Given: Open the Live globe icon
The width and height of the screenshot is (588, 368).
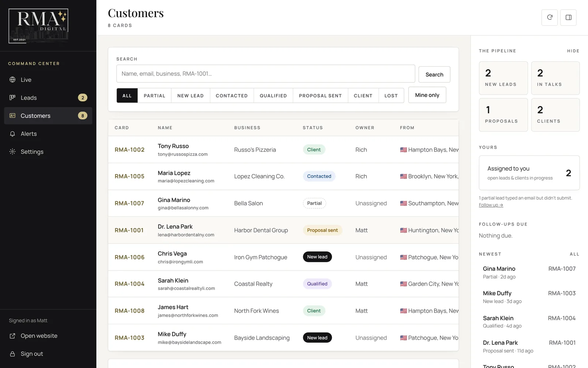Looking at the screenshot, I should (x=12, y=79).
